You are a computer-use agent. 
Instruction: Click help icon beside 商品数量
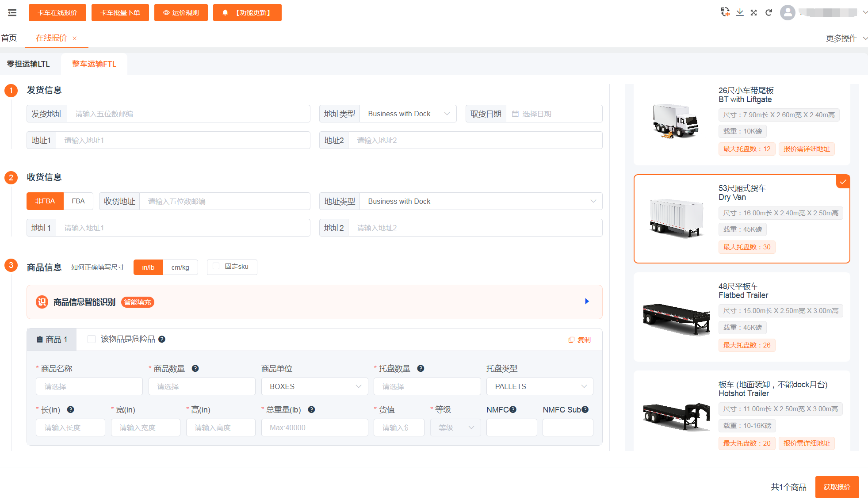click(x=195, y=368)
